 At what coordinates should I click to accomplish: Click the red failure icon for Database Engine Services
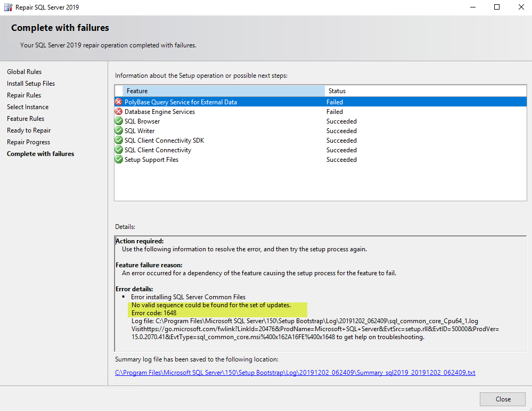pyautogui.click(x=118, y=112)
